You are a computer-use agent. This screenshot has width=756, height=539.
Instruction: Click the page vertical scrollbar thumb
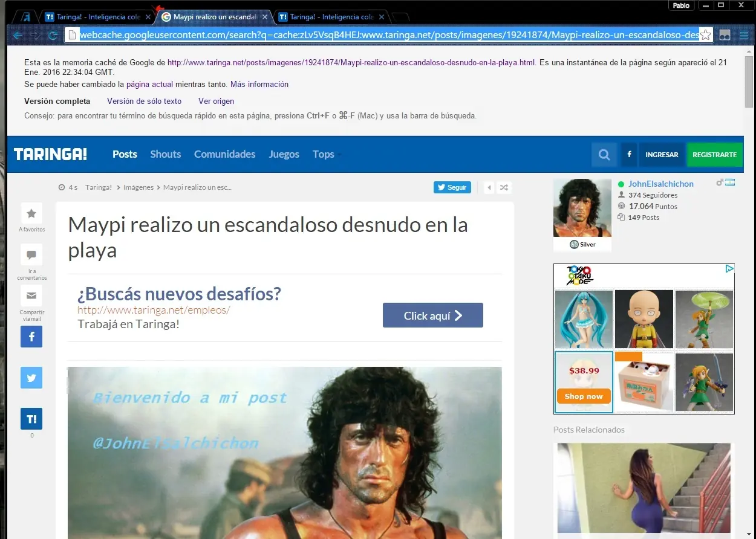749,82
